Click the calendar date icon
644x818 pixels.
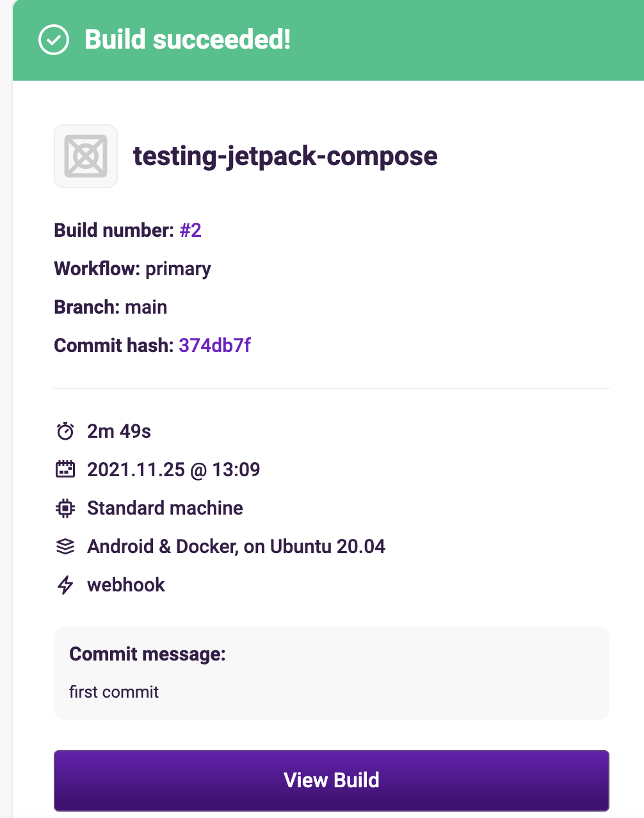[65, 470]
